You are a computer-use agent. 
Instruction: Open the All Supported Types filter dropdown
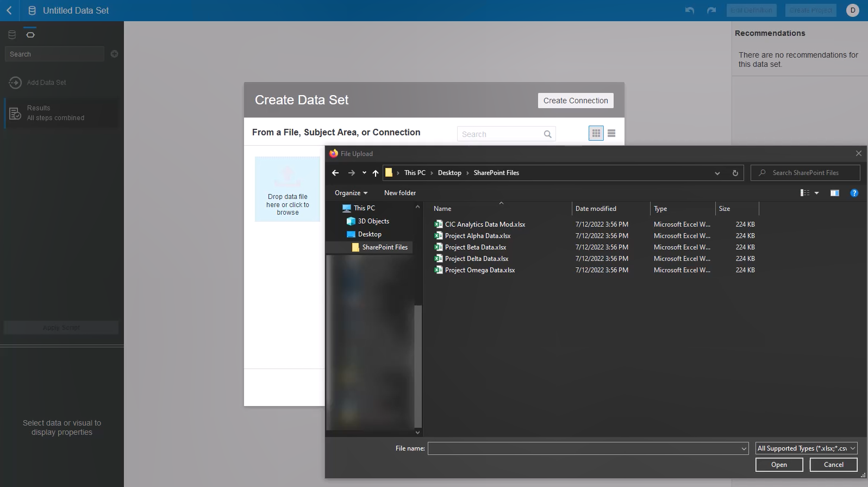pyautogui.click(x=807, y=448)
